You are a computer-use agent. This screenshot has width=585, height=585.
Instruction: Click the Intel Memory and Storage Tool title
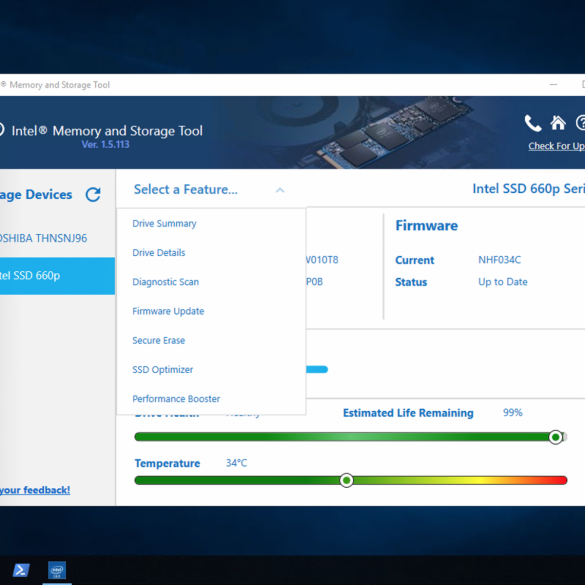[107, 131]
